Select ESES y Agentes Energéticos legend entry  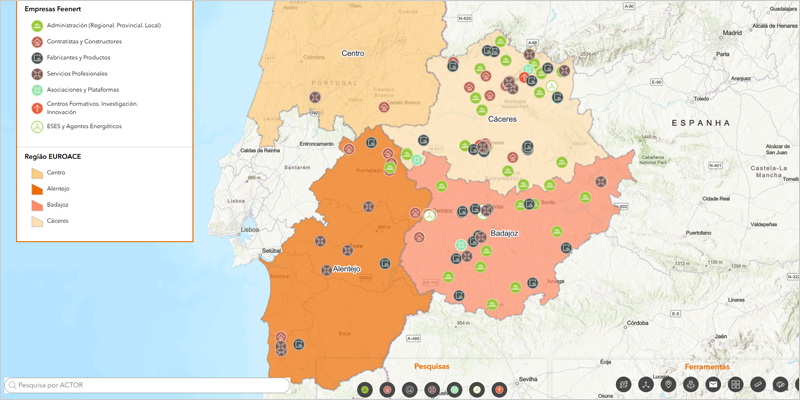(x=37, y=127)
